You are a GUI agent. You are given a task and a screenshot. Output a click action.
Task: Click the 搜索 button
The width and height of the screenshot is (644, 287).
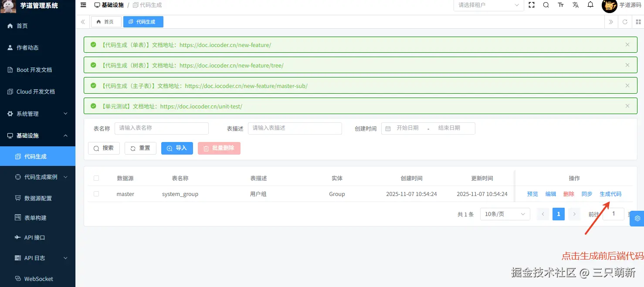click(104, 148)
